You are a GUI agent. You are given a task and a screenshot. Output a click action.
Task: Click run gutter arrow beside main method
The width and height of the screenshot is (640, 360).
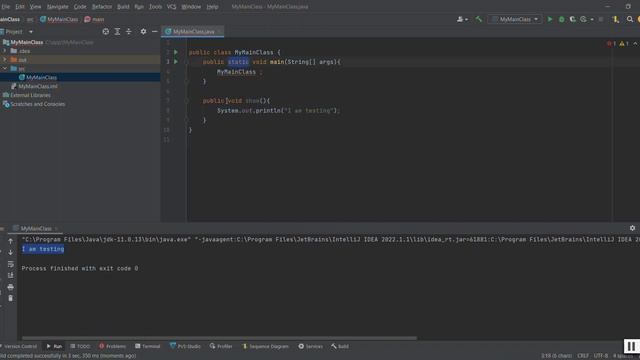coord(176,62)
